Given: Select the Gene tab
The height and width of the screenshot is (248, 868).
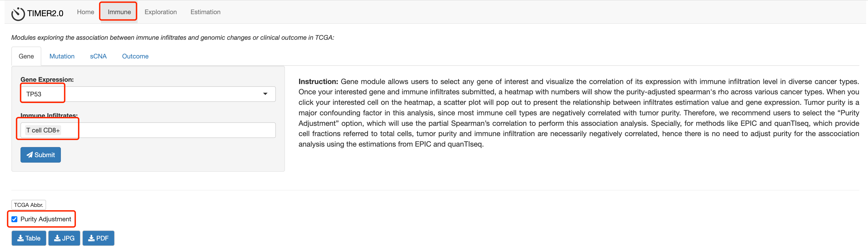Looking at the screenshot, I should [x=26, y=56].
